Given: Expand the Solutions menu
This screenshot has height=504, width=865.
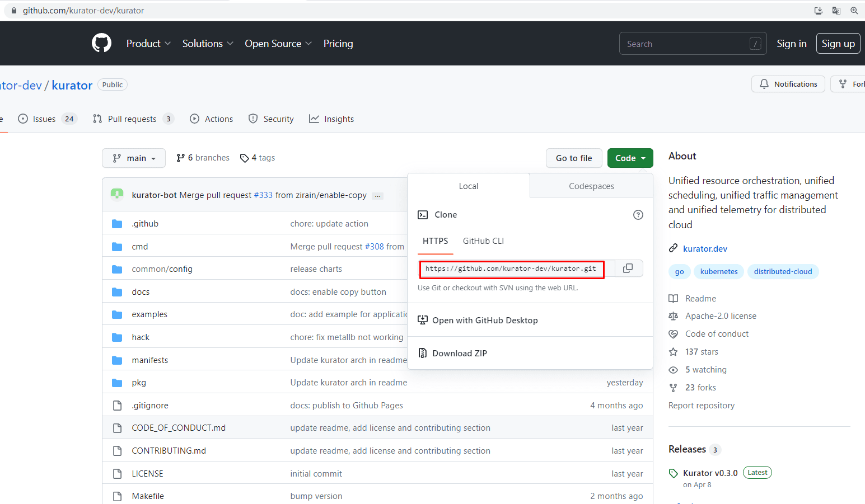Looking at the screenshot, I should click(208, 44).
